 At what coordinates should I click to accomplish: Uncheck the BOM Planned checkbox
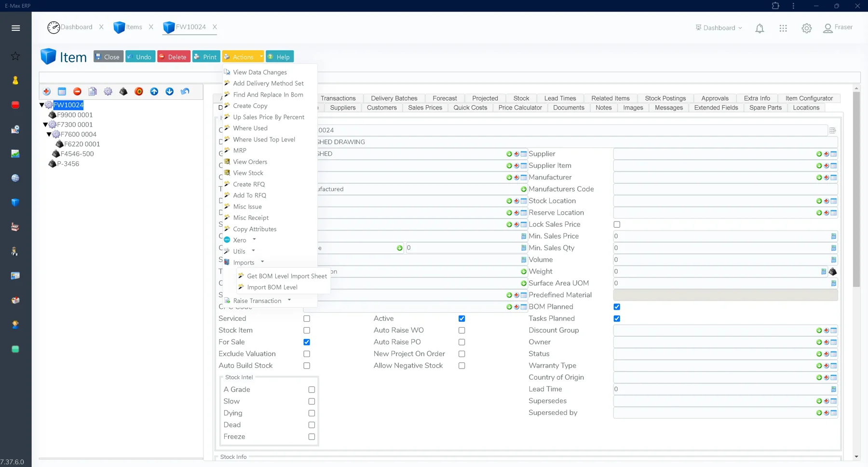(x=617, y=307)
